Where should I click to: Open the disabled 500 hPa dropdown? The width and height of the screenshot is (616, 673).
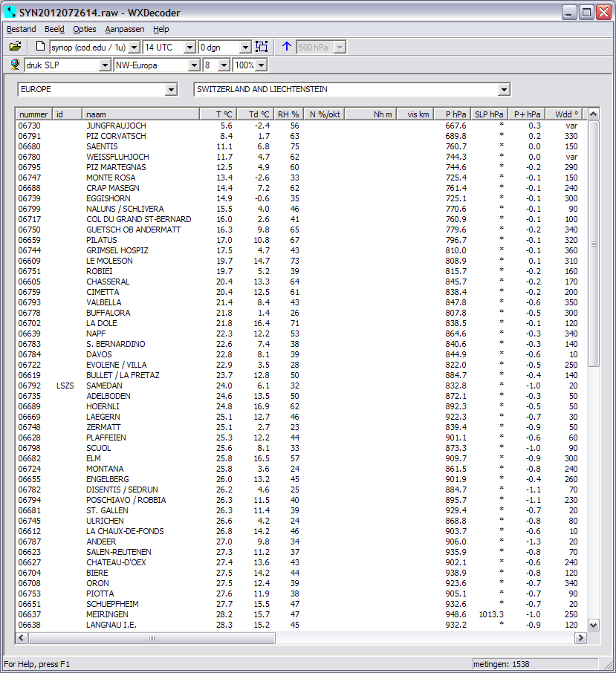340,48
